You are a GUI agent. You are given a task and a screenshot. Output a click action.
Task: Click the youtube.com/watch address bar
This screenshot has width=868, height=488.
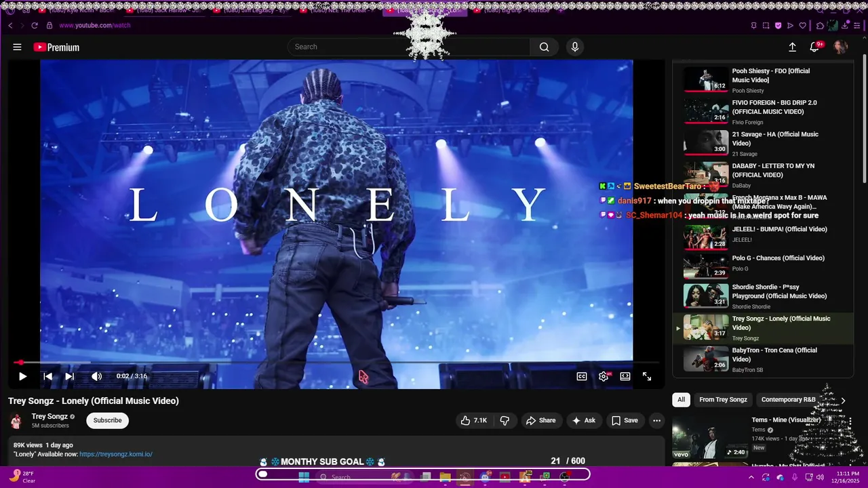click(x=95, y=26)
